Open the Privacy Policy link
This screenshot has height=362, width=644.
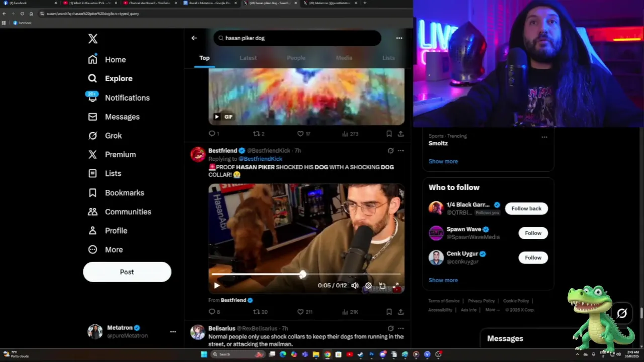pyautogui.click(x=481, y=301)
